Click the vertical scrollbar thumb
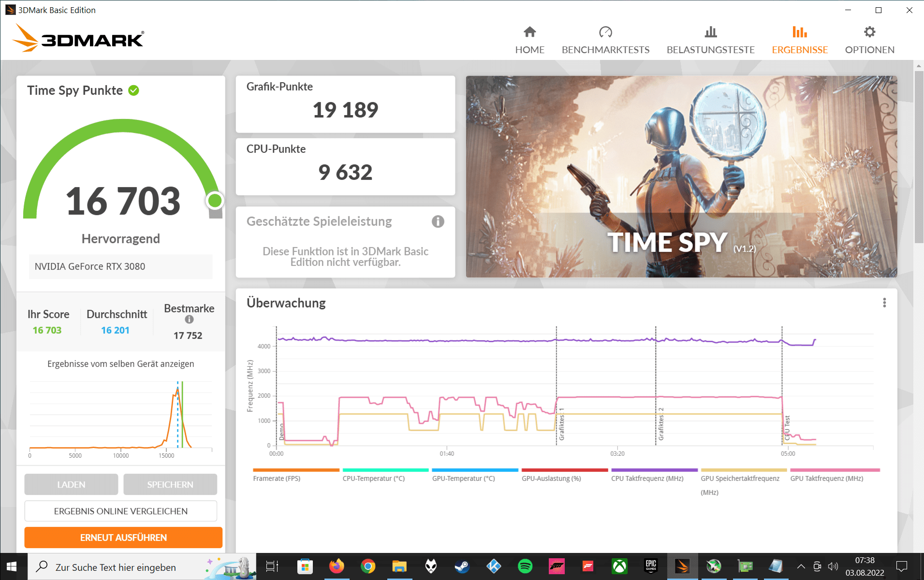Viewport: 924px width, 580px height. point(919,157)
